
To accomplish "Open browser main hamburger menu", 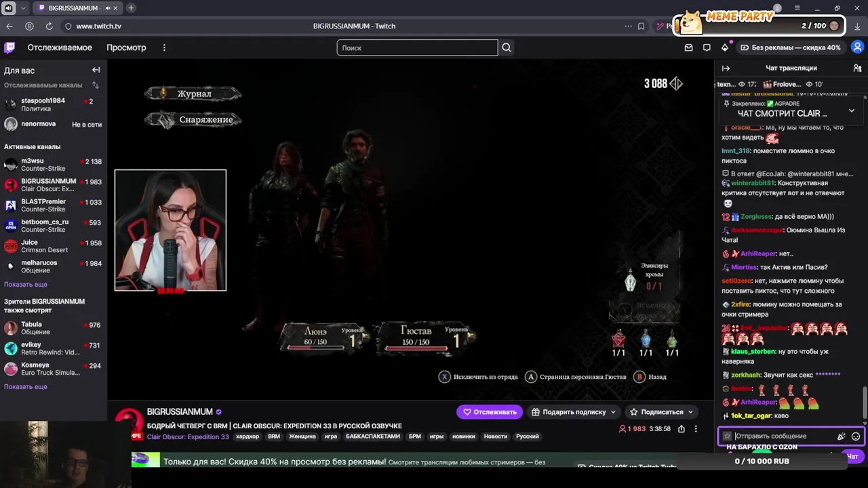I will (798, 8).
